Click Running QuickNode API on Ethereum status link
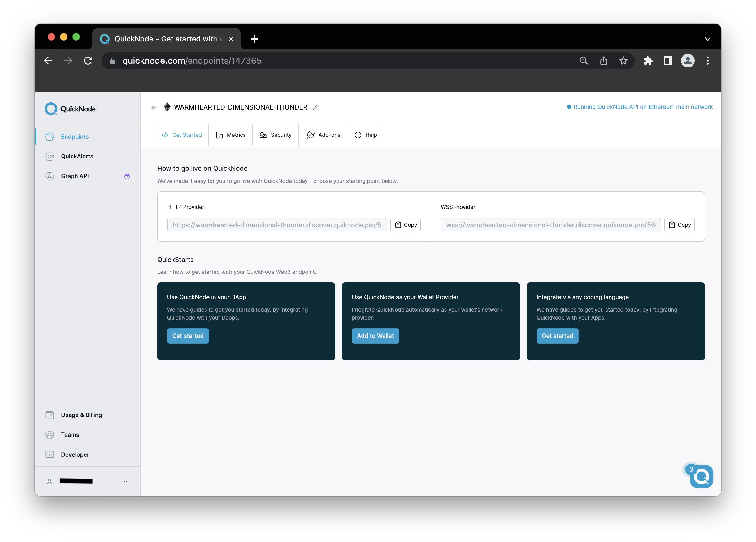Screen dimensions: 756x542 (x=640, y=107)
